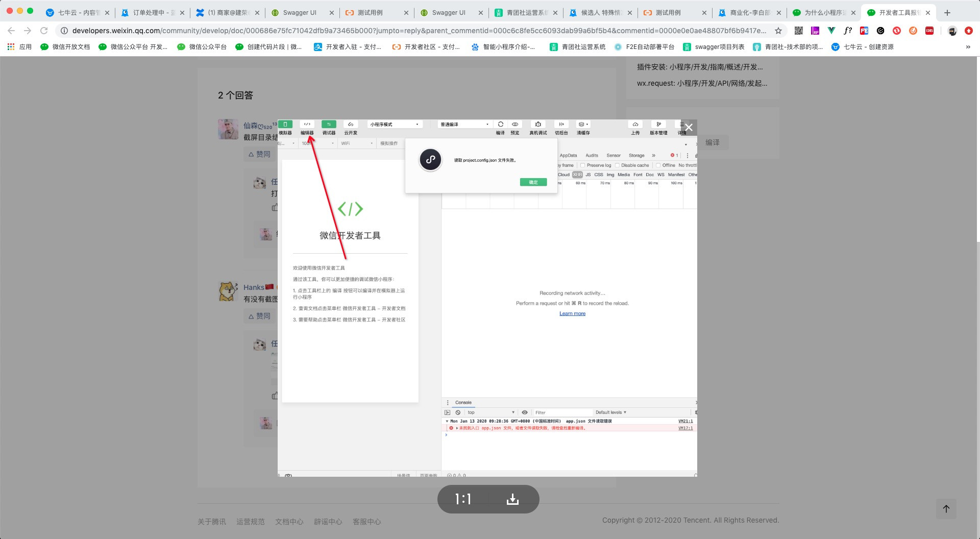The width and height of the screenshot is (980, 539).
Task: Bookmark this page with the star
Action: pos(778,31)
